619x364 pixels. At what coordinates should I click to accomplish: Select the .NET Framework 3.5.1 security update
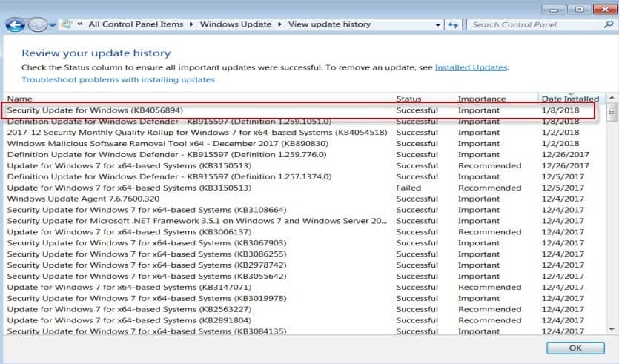pyautogui.click(x=300, y=221)
